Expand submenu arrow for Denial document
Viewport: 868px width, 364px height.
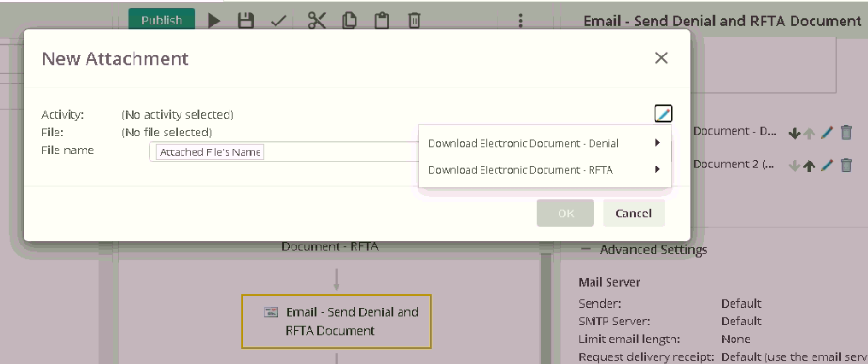(657, 143)
